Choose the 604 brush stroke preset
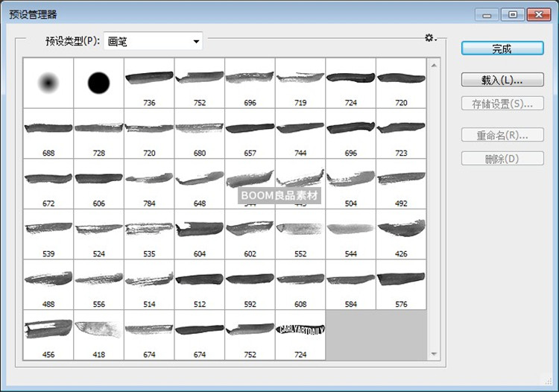559x392 pixels. coord(199,235)
